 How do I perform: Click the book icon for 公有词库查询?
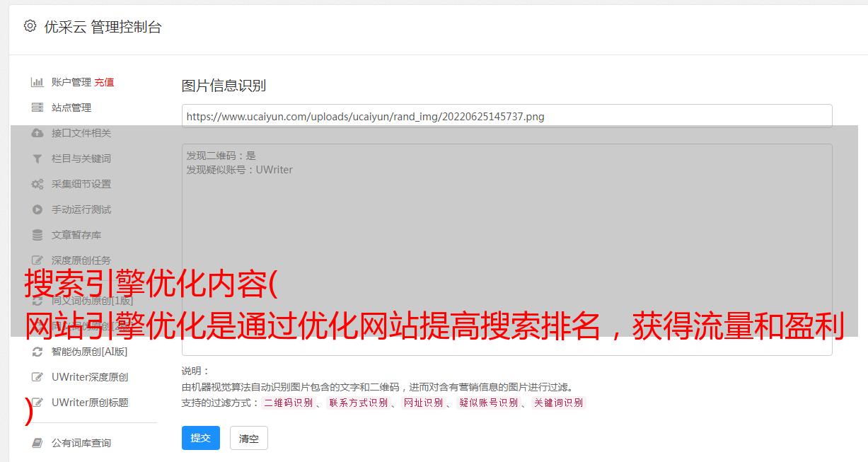37,443
